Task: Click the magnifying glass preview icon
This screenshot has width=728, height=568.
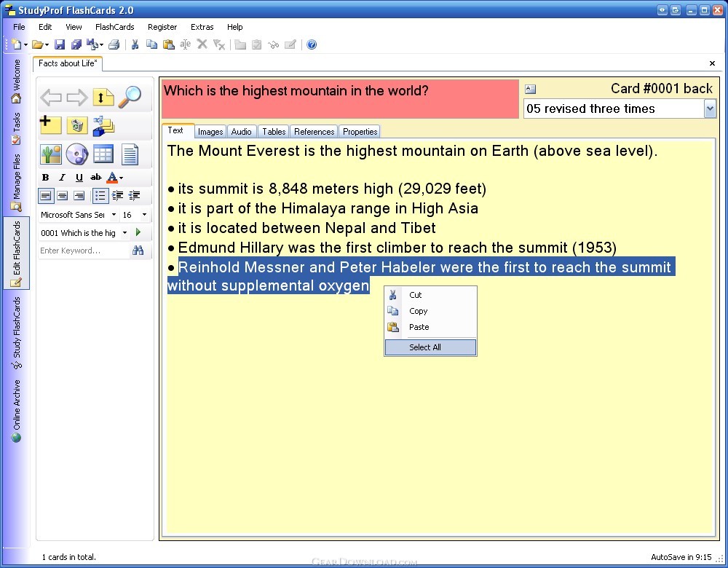Action: click(130, 97)
